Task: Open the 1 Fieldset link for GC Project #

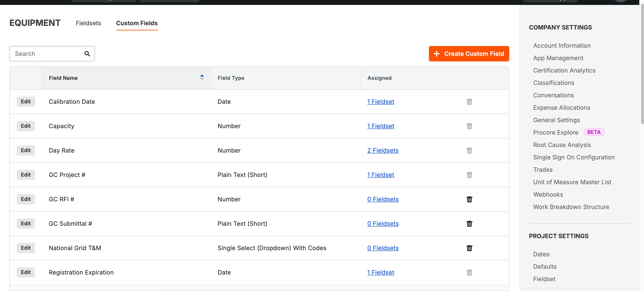Action: tap(381, 175)
